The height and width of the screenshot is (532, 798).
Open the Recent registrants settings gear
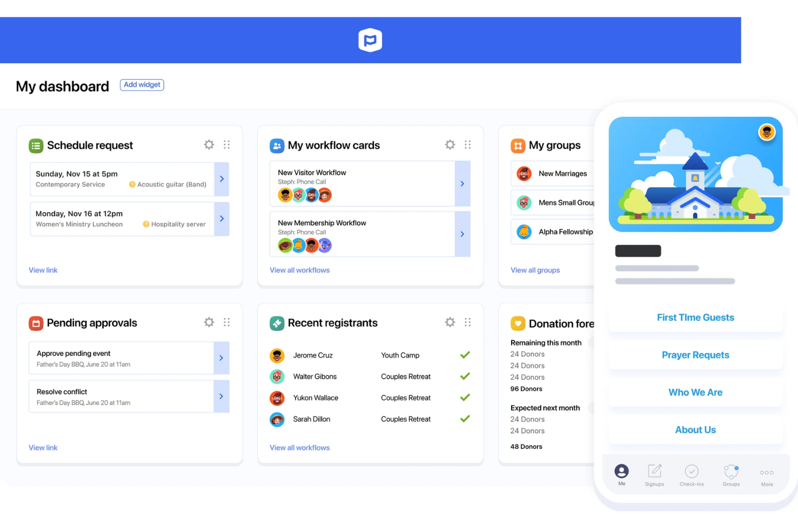450,322
